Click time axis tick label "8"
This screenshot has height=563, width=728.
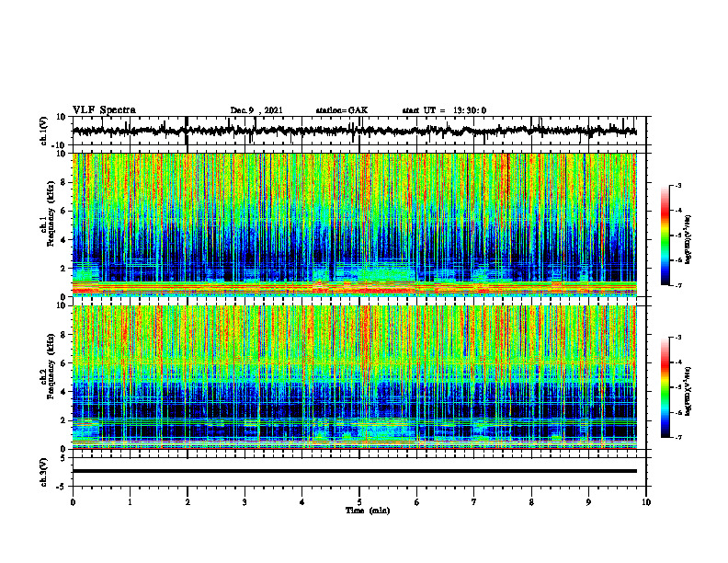click(x=531, y=502)
